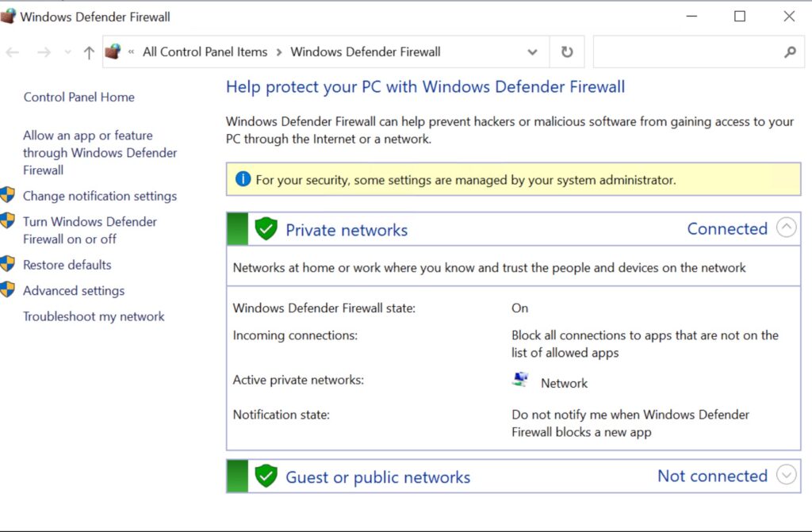Select All Control Panel Items breadcrumb
Screen dimensions: 812x532
click(x=204, y=52)
